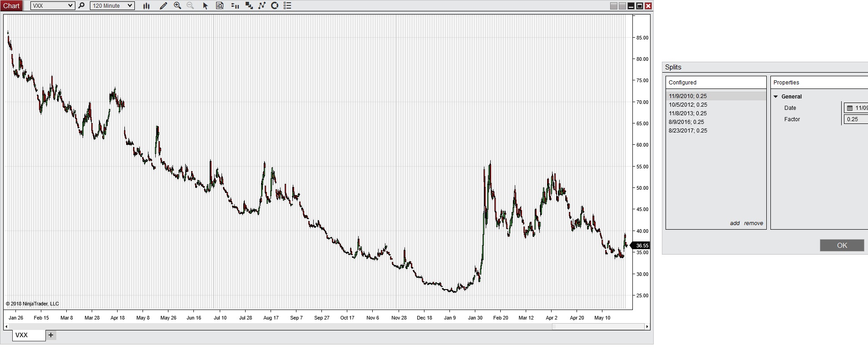Click the remove split link
Image resolution: width=868 pixels, height=364 pixels.
754,223
